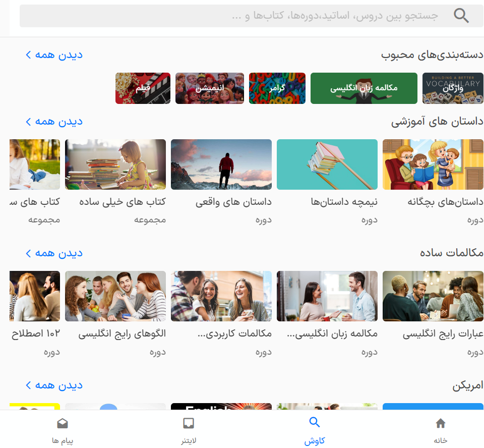Open the فیلم movie category
The height and width of the screenshot is (448, 484).
coord(143,88)
